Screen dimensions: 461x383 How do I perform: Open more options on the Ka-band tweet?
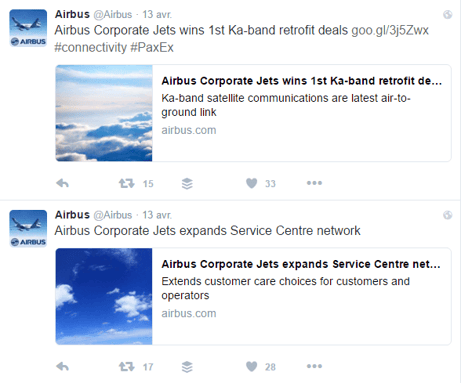pyautogui.click(x=314, y=183)
